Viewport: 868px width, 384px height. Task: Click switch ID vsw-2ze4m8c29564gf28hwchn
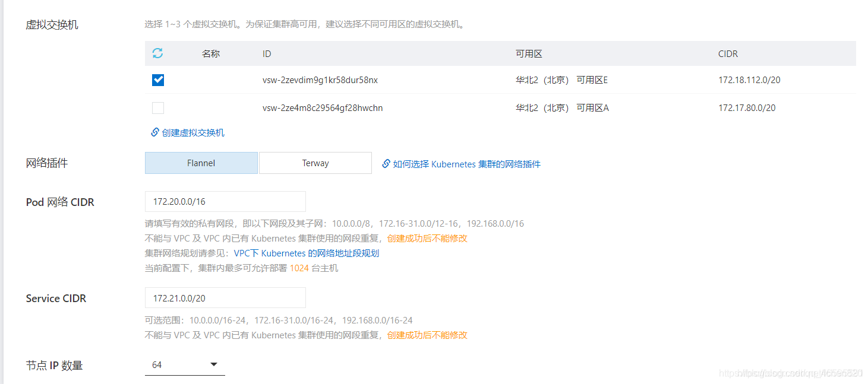(x=323, y=107)
